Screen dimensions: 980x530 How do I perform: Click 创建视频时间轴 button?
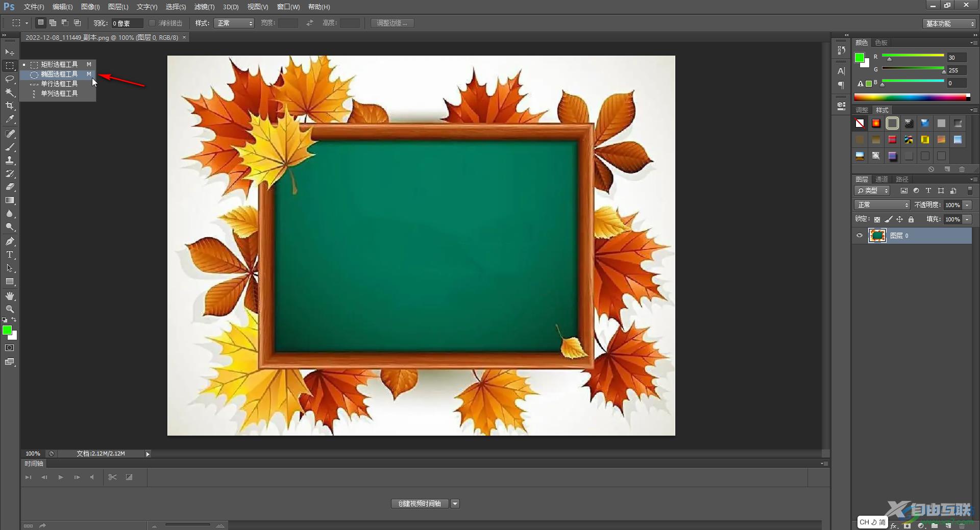pyautogui.click(x=420, y=504)
